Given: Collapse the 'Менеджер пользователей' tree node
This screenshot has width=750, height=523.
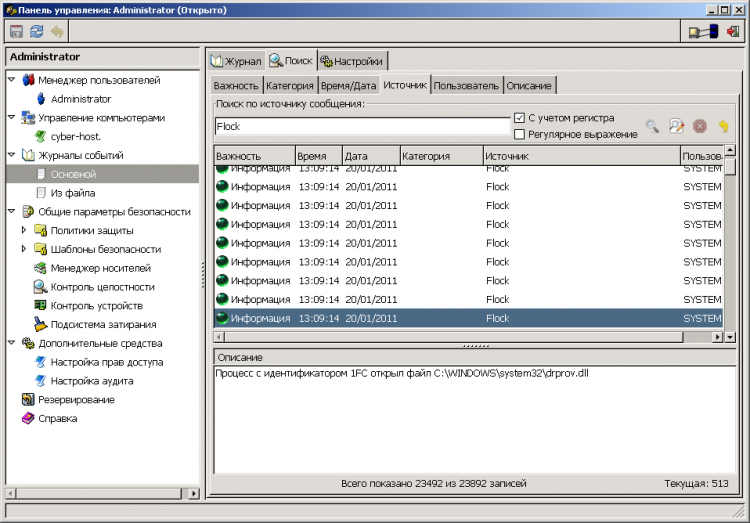Looking at the screenshot, I should coord(11,80).
